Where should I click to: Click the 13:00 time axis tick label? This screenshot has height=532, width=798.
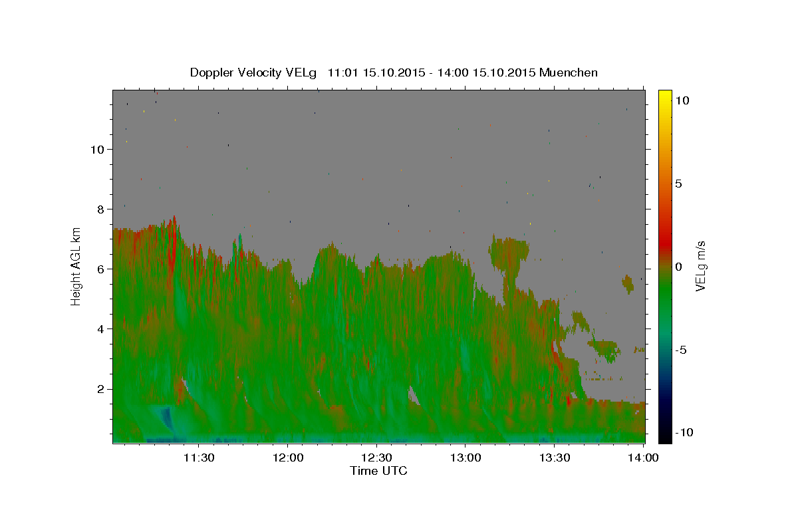click(x=466, y=458)
